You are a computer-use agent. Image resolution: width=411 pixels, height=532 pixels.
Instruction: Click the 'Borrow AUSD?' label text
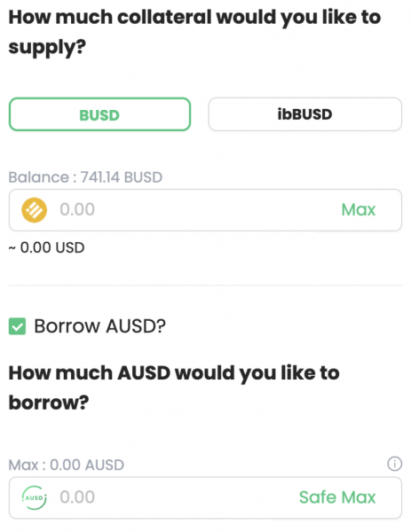[x=99, y=326]
